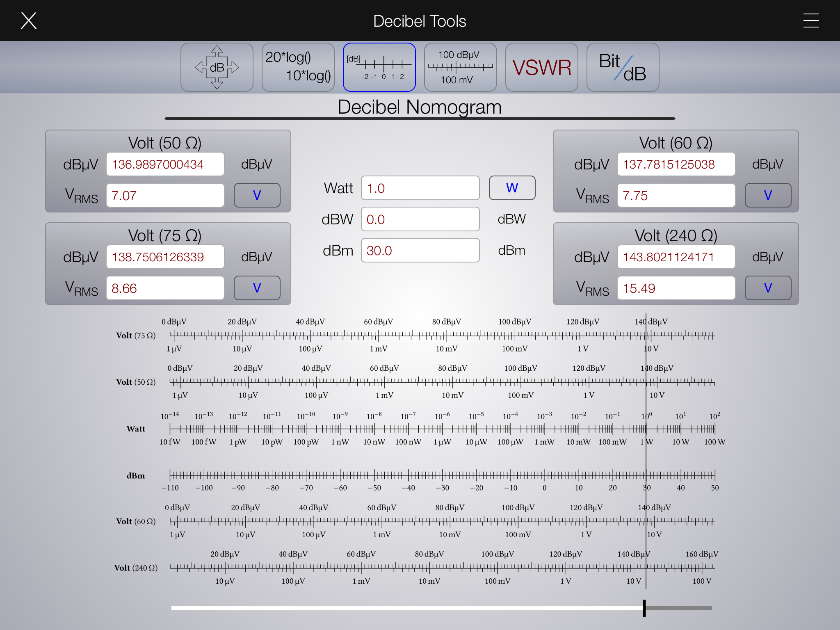Edit Volt (50 Ω) dBµV field
The height and width of the screenshot is (630, 840).
pos(165,164)
